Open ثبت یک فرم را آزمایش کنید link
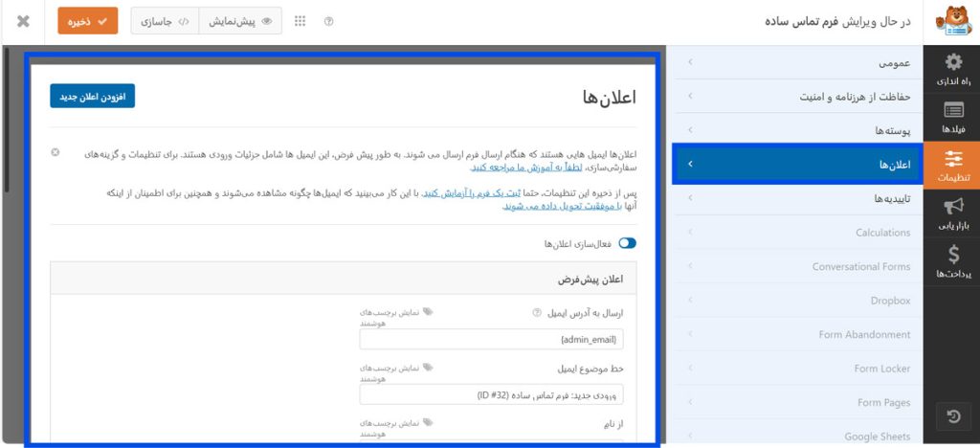The image size is (980, 448). [473, 193]
